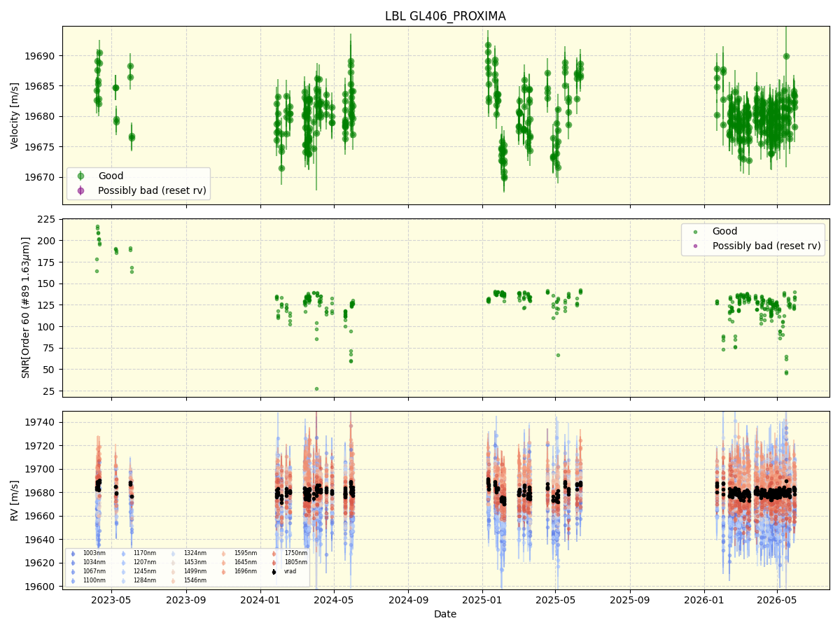This screenshot has width=840, height=630.
Task: Click green Good marker in velocity legend
Action: point(80,176)
